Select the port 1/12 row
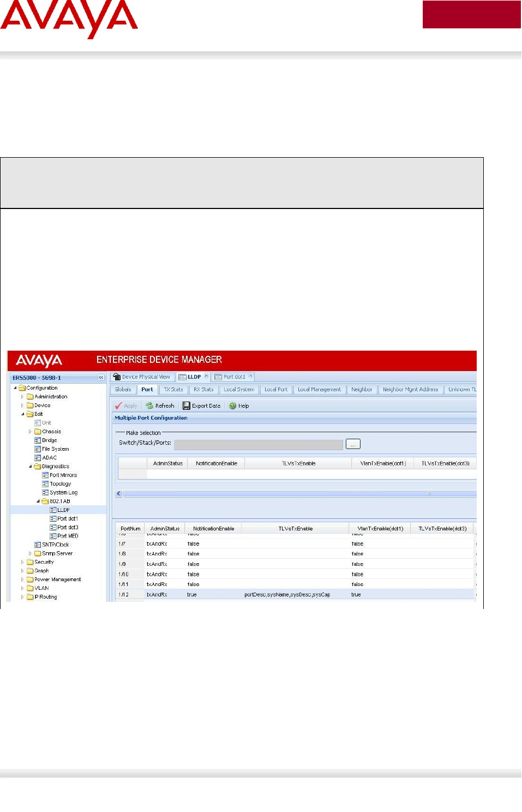This screenshot has width=522, height=812. pos(295,595)
